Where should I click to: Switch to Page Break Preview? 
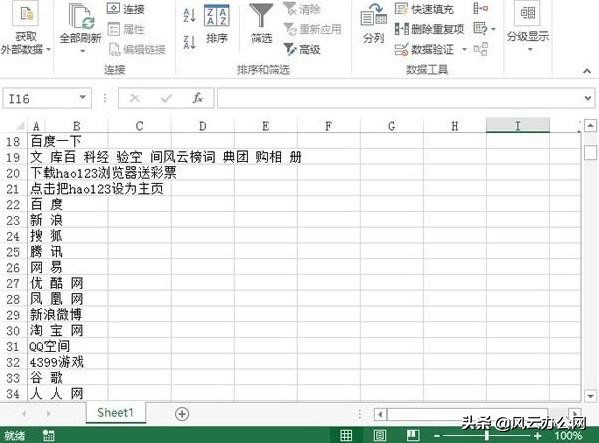pyautogui.click(x=413, y=435)
